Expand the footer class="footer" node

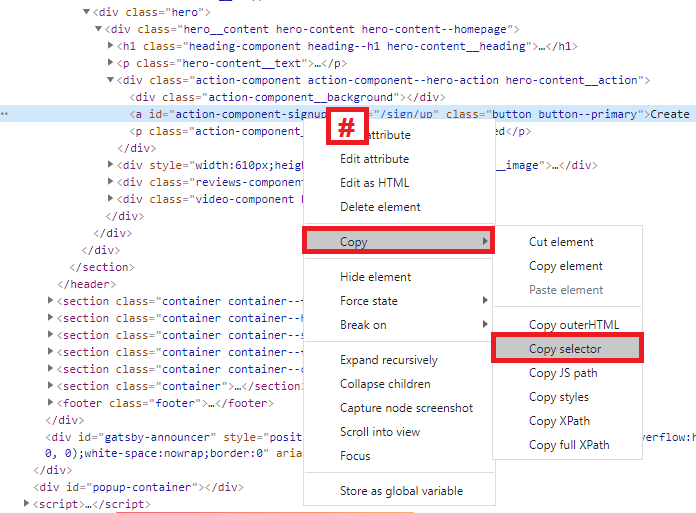pyautogui.click(x=51, y=402)
